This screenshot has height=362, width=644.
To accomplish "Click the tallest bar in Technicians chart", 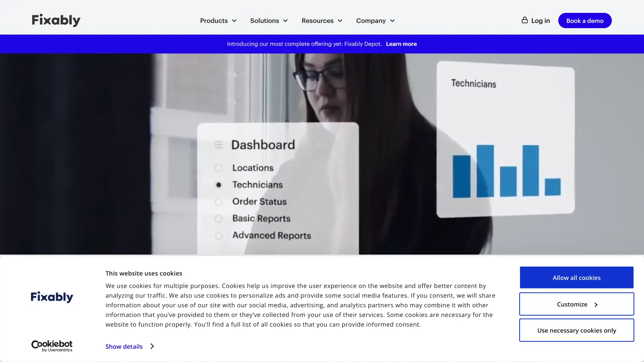I will coord(485,171).
